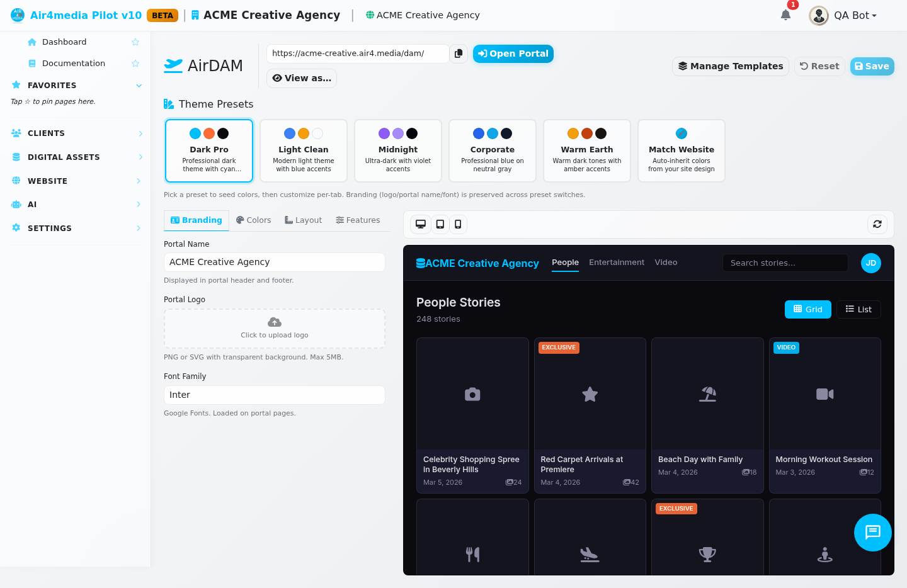
Task: Copy the portal URL to clipboard
Action: [459, 54]
